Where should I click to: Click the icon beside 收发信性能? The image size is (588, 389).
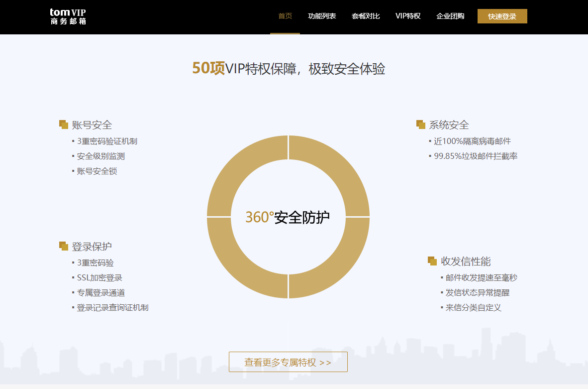432,261
